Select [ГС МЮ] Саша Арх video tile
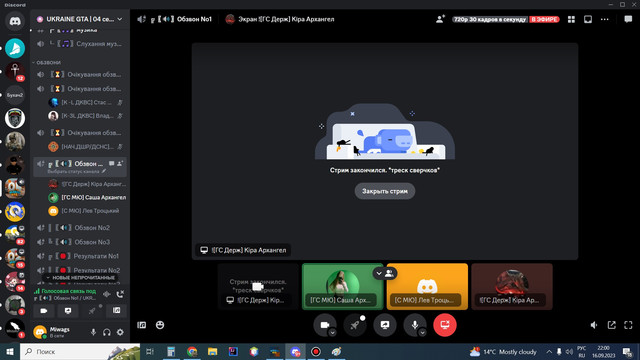The image size is (640, 360). click(342, 287)
